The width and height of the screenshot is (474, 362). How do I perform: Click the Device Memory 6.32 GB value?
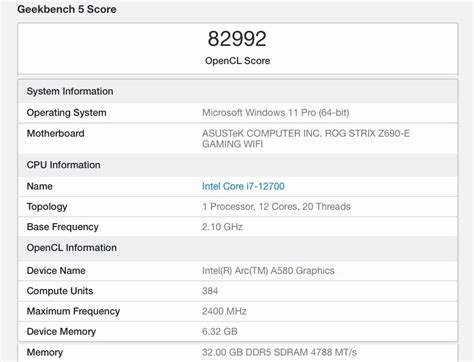click(x=220, y=332)
